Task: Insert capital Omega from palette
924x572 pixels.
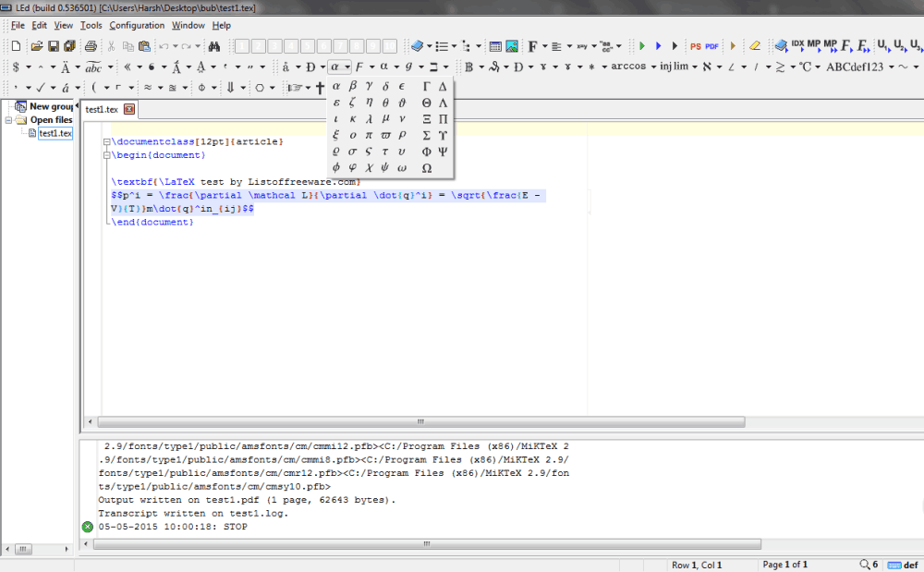Action: [x=427, y=168]
